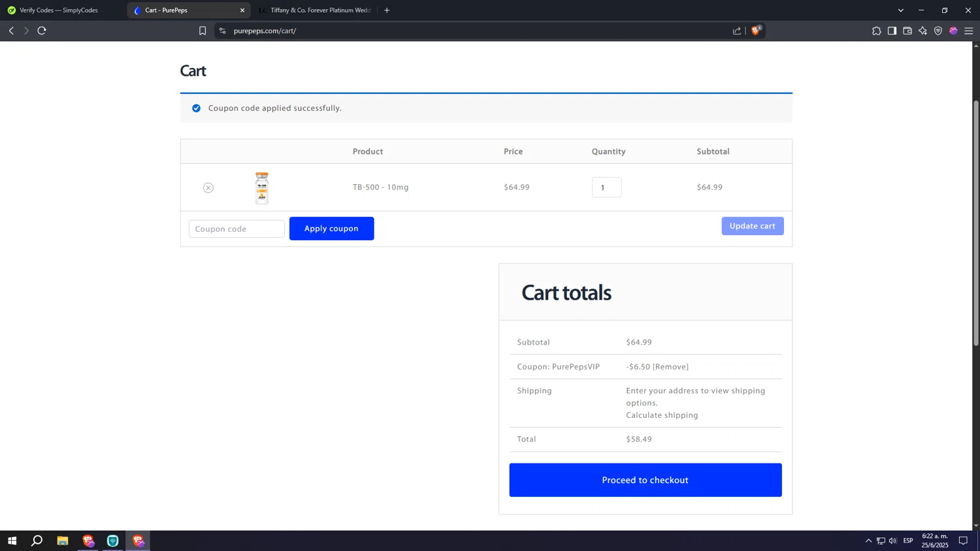Switch to Verify Codes SimplyCodes tab

point(63,10)
